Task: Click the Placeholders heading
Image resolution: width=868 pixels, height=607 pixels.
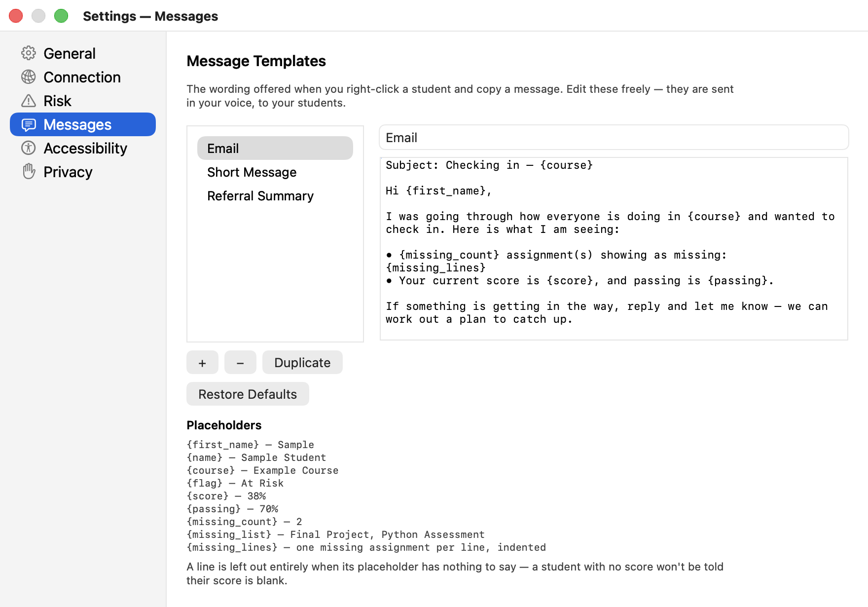Action: (224, 425)
